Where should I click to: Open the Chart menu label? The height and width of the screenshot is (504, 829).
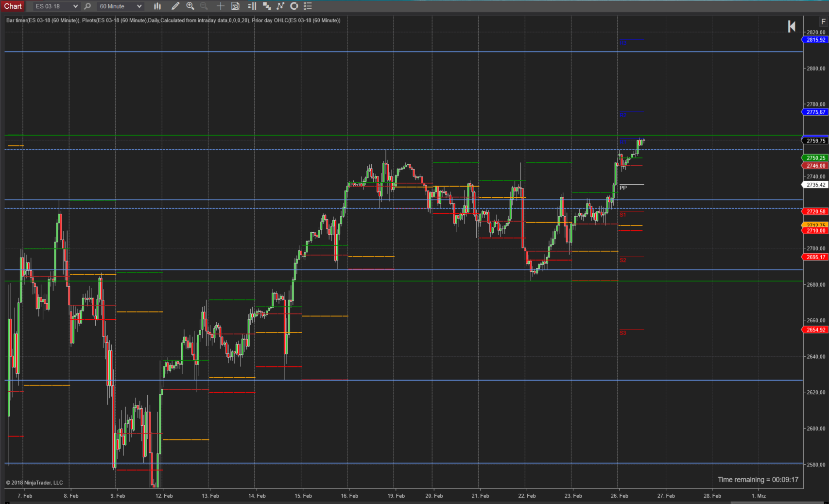point(13,6)
